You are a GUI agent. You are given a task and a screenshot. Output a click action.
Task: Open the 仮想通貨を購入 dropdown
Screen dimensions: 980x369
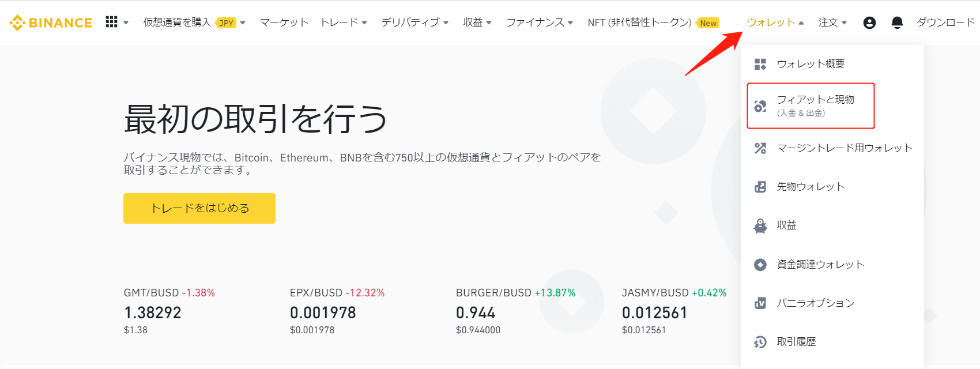194,22
